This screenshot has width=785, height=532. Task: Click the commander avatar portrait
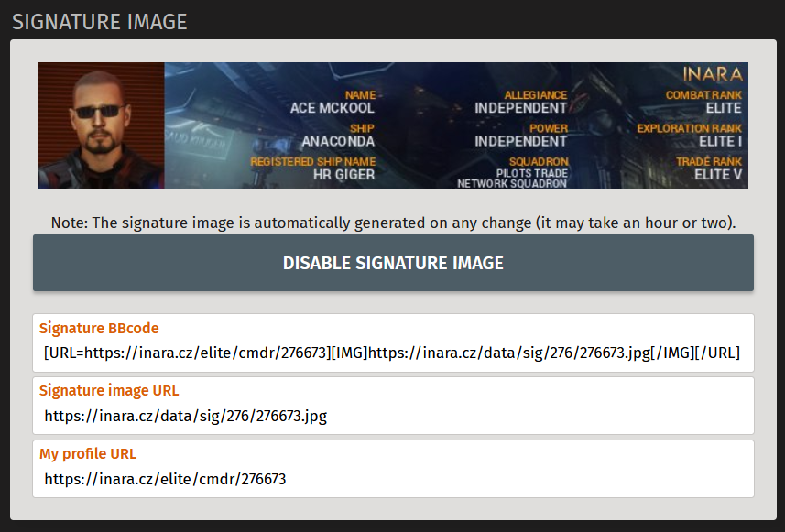(101, 125)
